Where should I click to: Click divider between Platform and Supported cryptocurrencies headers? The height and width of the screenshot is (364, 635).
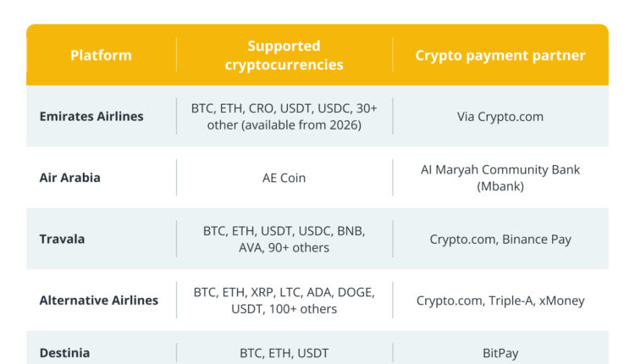pyautogui.click(x=176, y=56)
